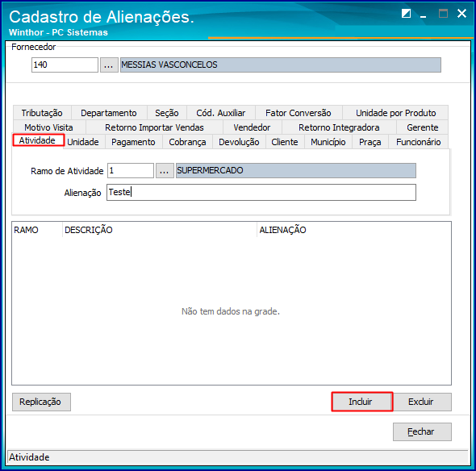Image resolution: width=476 pixels, height=471 pixels.
Task: Click the 'Ramo de Atividade' label
Action: coord(67,171)
